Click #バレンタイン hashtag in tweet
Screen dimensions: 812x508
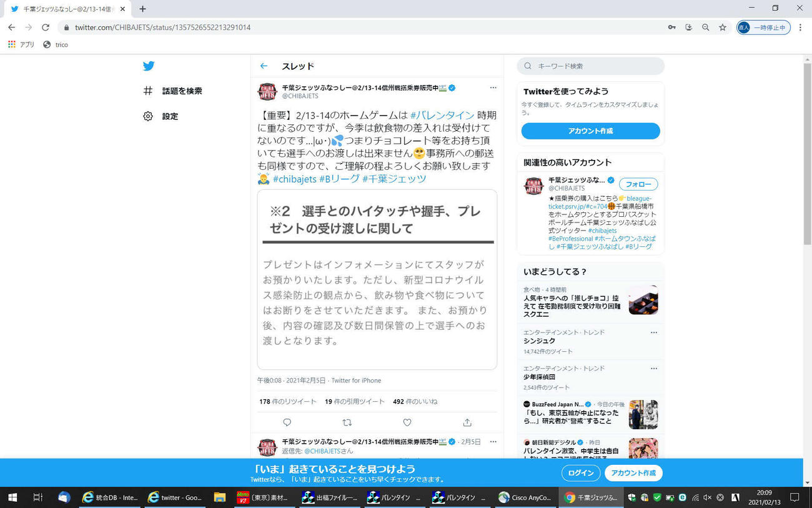(x=442, y=115)
